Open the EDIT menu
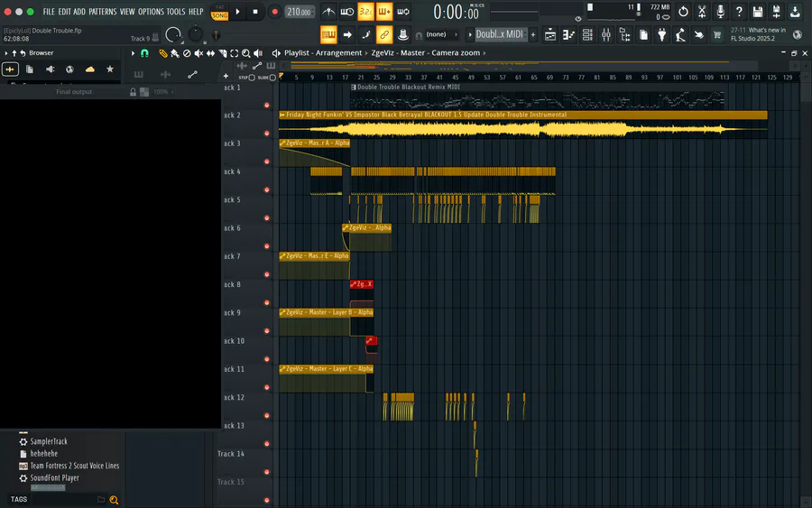 click(x=64, y=12)
